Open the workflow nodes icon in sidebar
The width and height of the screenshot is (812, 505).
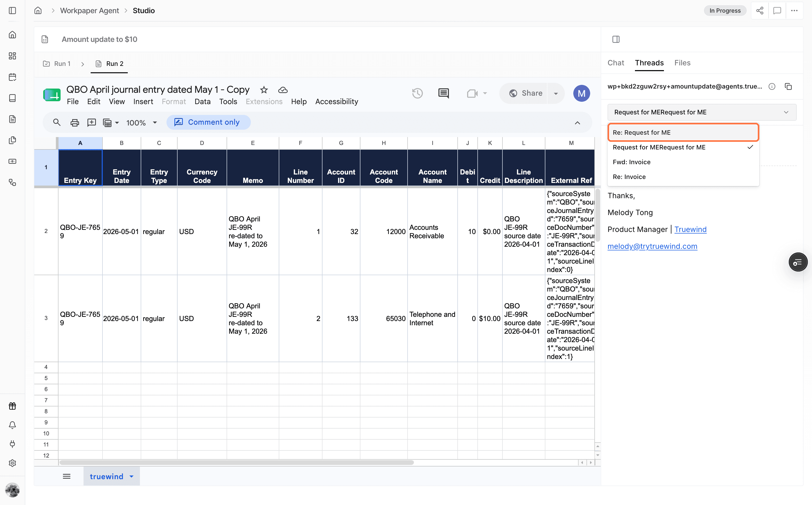coord(12,182)
